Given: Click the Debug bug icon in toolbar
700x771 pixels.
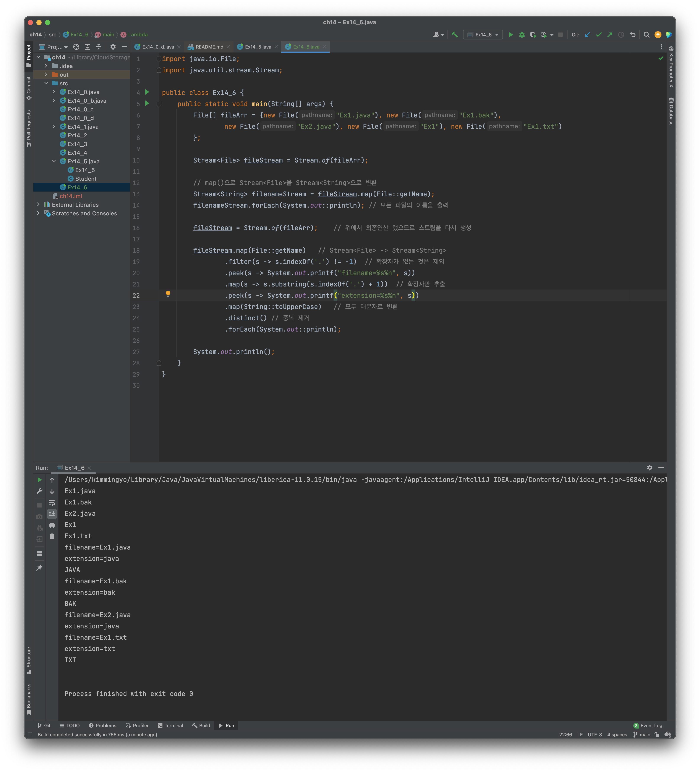Looking at the screenshot, I should point(522,35).
